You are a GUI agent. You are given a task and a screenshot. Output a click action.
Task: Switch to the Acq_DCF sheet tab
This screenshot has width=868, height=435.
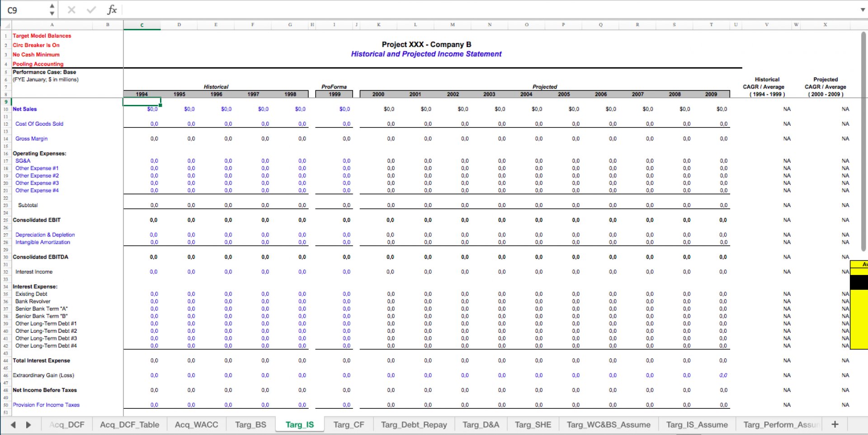point(67,425)
